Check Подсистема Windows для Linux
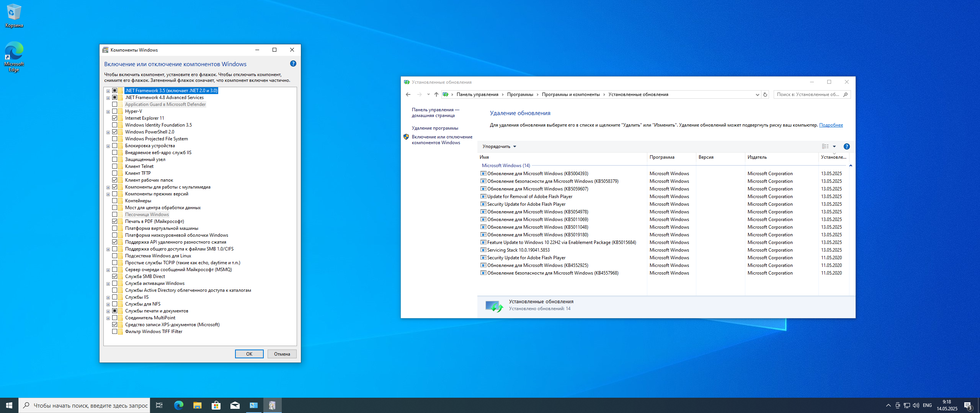 [114, 256]
